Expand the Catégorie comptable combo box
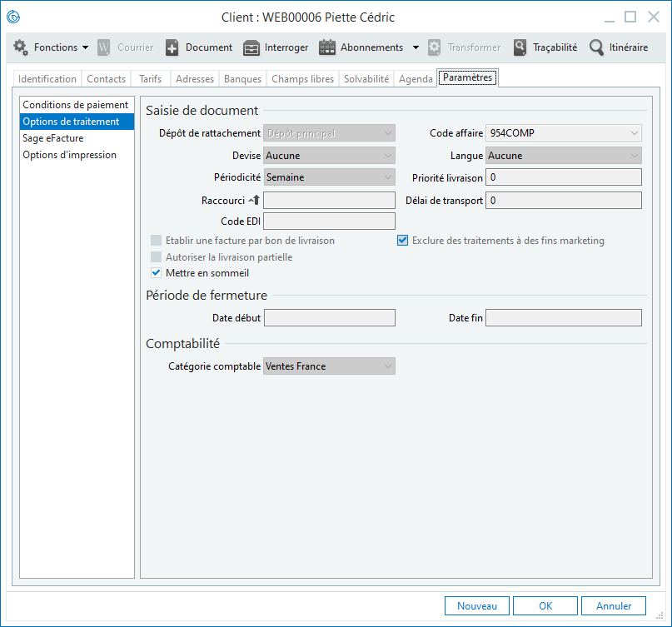The height and width of the screenshot is (627, 672). pos(388,366)
